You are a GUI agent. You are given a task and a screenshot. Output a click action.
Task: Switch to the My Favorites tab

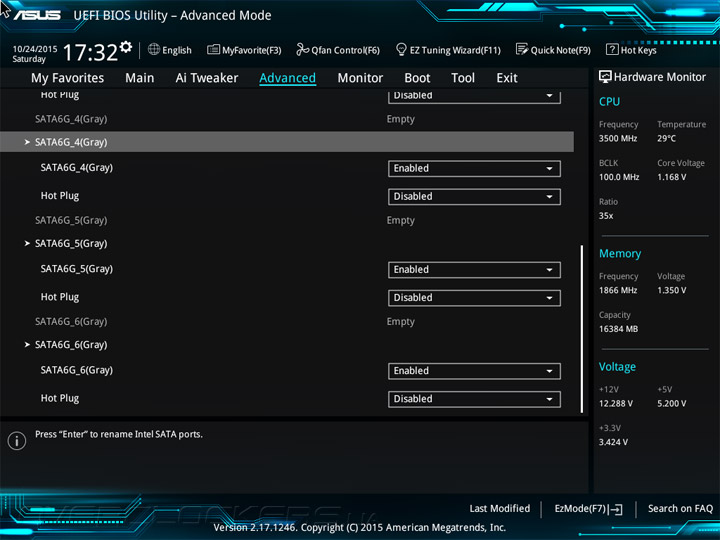pos(68,78)
